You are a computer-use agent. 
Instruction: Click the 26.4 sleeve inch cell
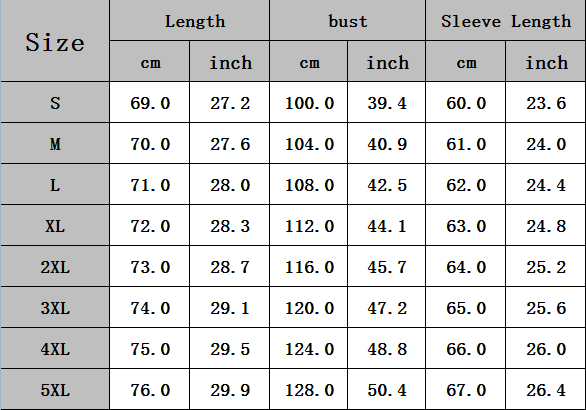point(546,390)
